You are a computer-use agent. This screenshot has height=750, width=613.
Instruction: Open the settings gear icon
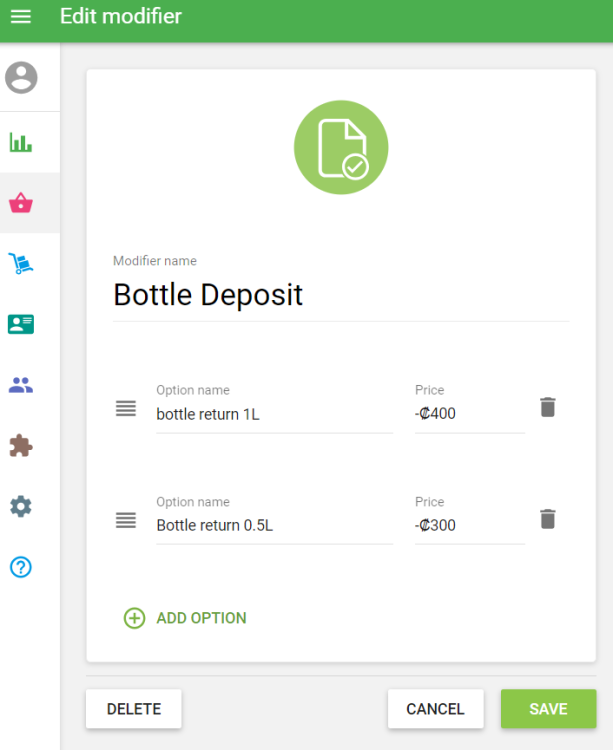(21, 506)
